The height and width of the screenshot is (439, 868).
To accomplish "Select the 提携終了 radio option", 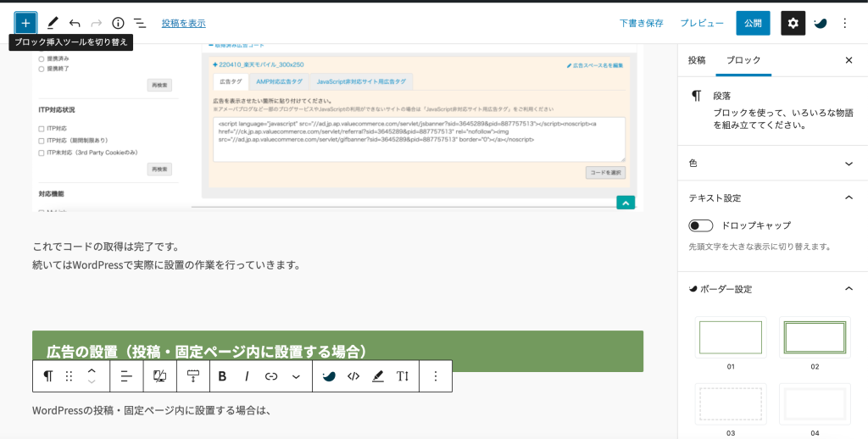I will [41, 69].
